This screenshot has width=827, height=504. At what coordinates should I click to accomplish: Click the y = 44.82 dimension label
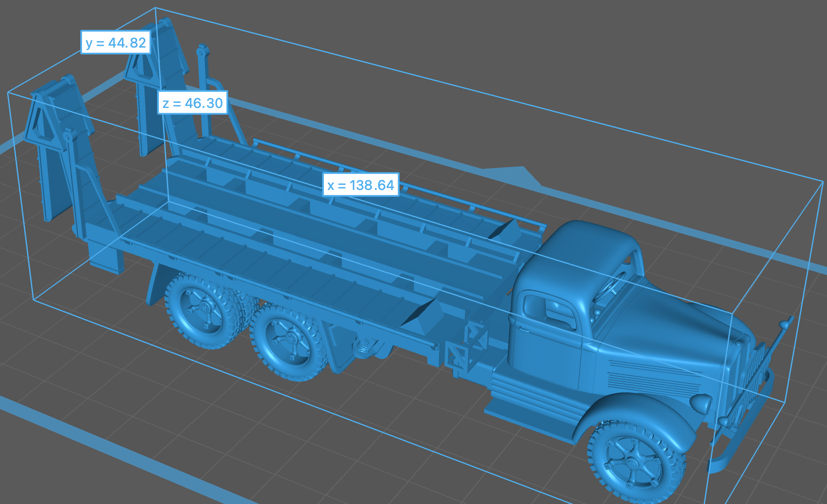pyautogui.click(x=116, y=42)
